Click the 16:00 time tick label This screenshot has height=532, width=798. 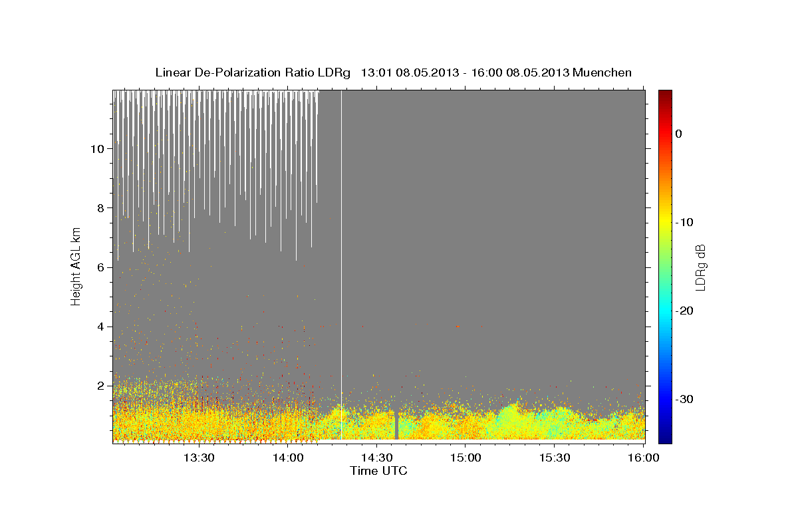pyautogui.click(x=644, y=458)
